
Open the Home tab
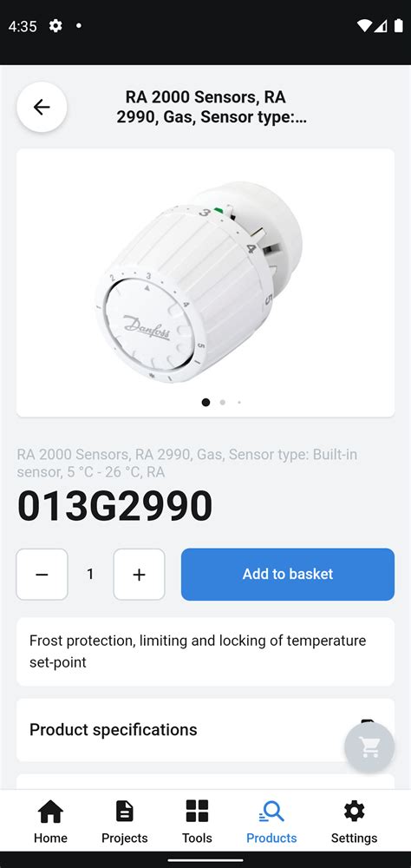pyautogui.click(x=50, y=821)
